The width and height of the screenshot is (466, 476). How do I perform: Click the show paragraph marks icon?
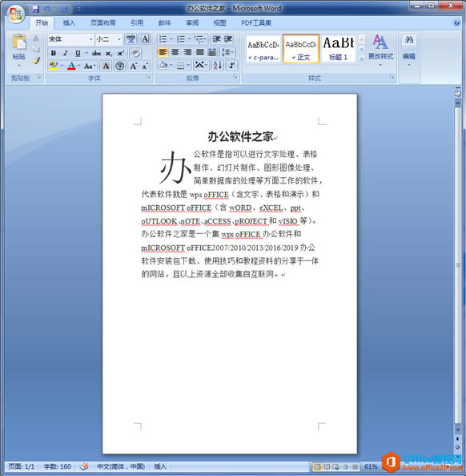coord(232,65)
